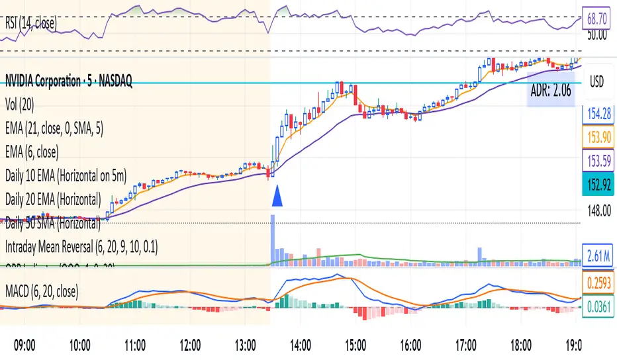Click the purple 153.59 EMA price label
The image size is (617, 364).
(598, 161)
